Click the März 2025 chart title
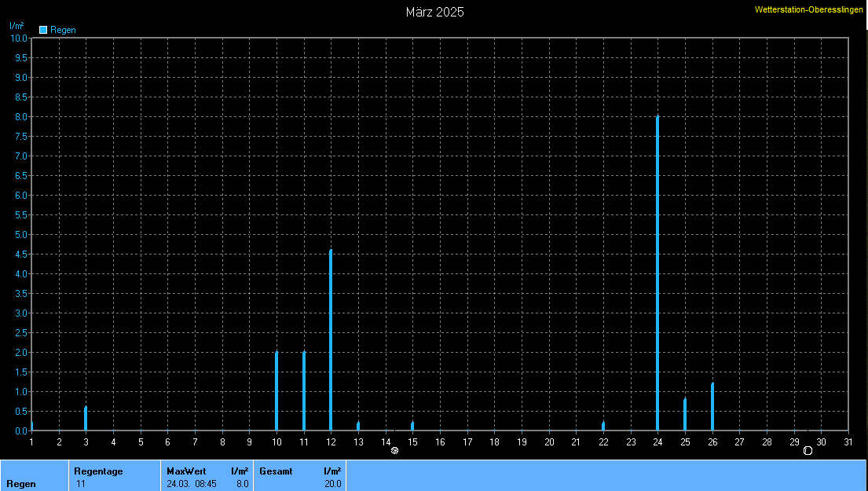Screen dimensions: 868x491 pyautogui.click(x=434, y=12)
